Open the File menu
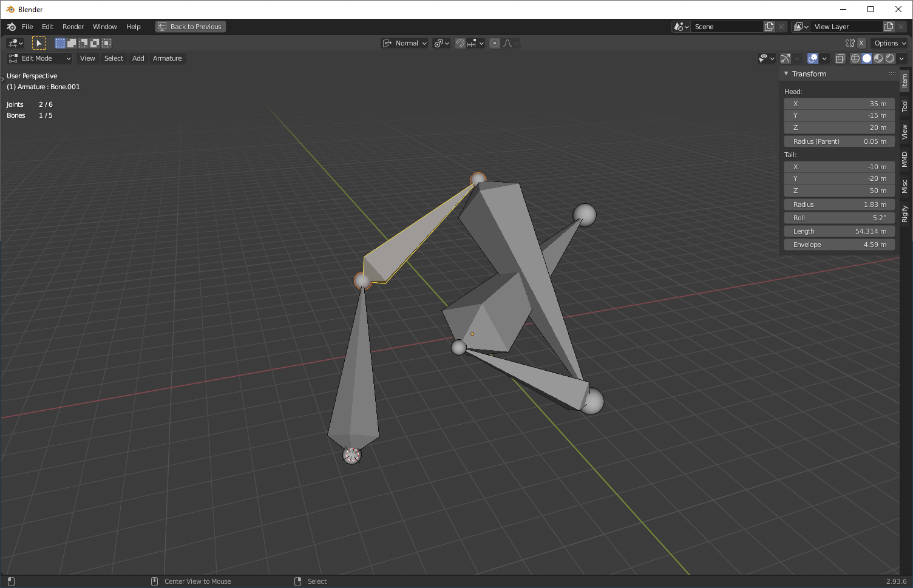The height and width of the screenshot is (588, 913). [x=27, y=27]
